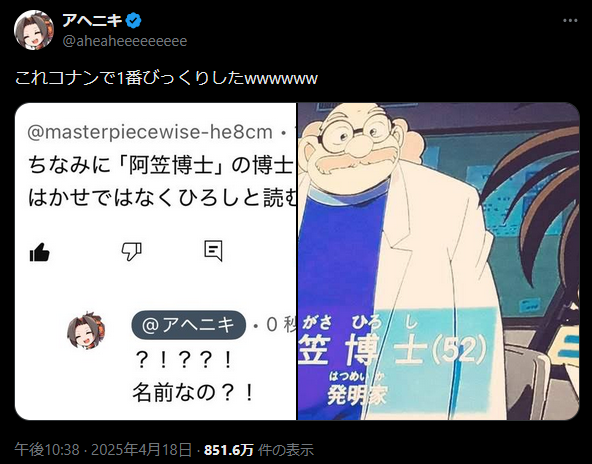The image size is (592, 464).
Task: Open the left YouTube comment screenshot image
Action: click(156, 261)
